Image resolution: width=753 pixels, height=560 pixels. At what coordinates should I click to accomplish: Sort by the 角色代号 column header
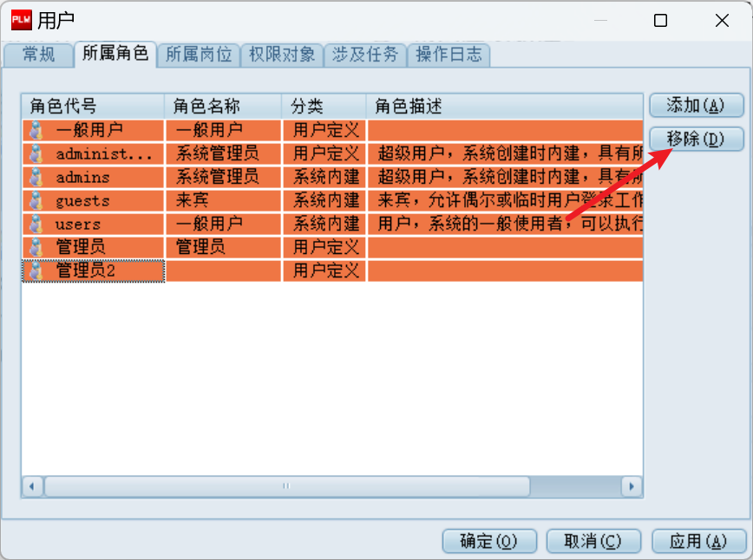coord(93,106)
